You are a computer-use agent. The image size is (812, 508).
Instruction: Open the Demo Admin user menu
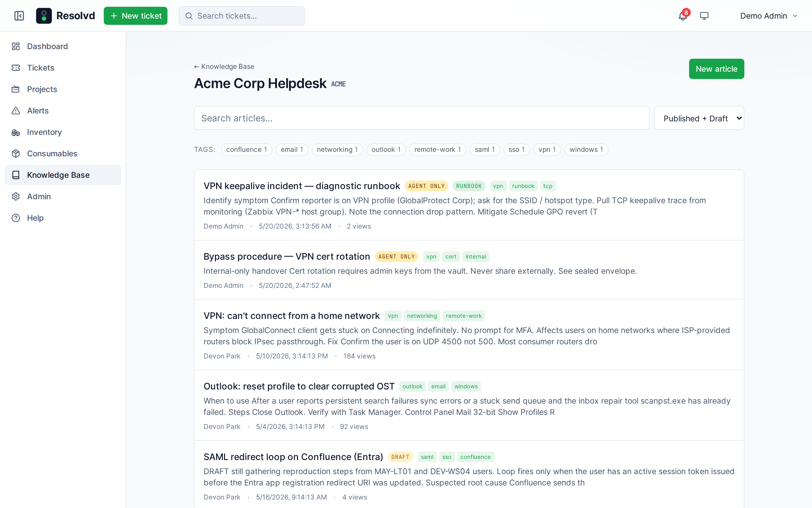(x=768, y=16)
